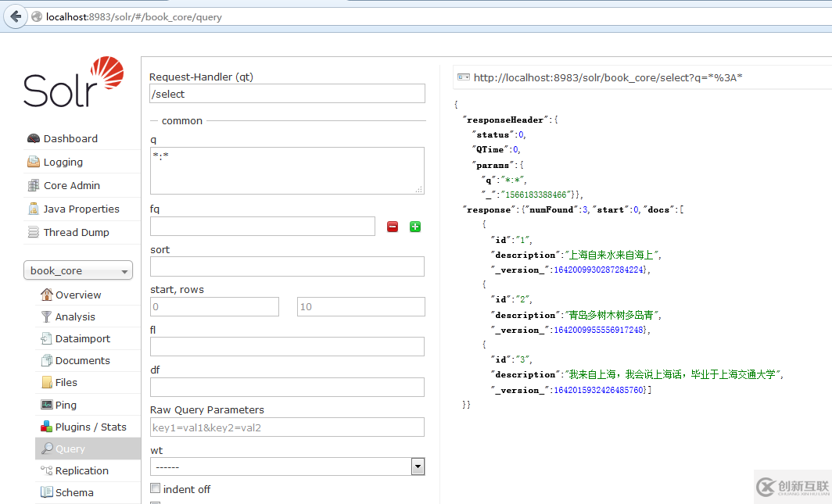Viewport: 832px width, 504px height.
Task: Click the description text 上海自来水来自海上
Action: click(x=611, y=255)
